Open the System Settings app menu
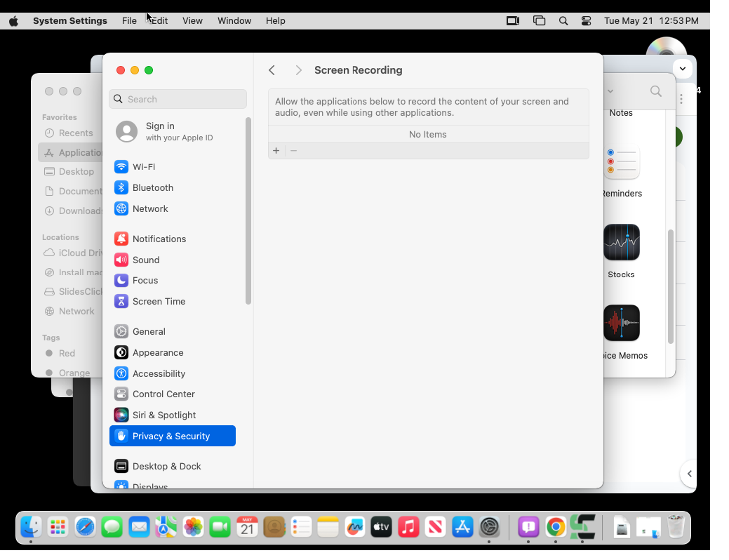 pyautogui.click(x=70, y=21)
